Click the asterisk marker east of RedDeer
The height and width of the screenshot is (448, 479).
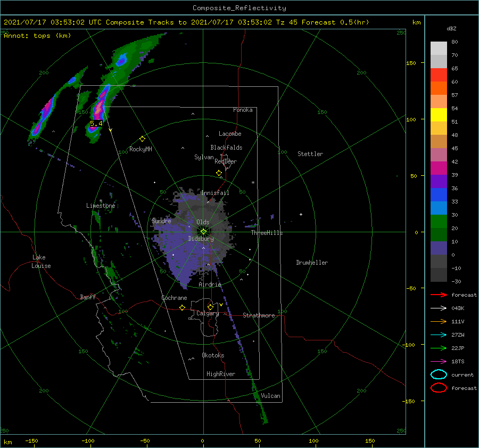253,183
